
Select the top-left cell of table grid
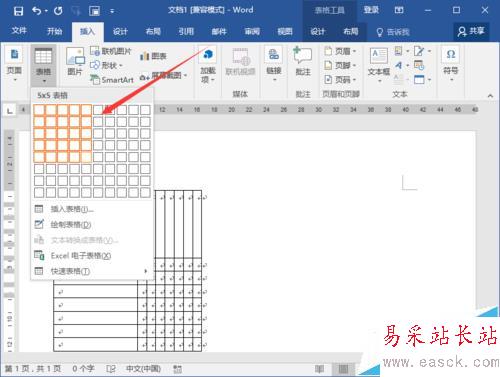[39, 110]
